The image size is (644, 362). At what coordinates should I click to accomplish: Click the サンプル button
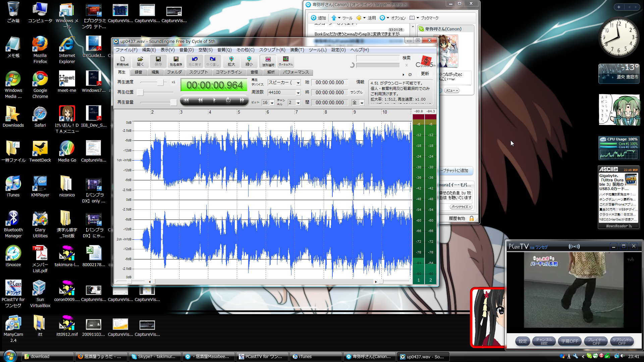pos(357,92)
